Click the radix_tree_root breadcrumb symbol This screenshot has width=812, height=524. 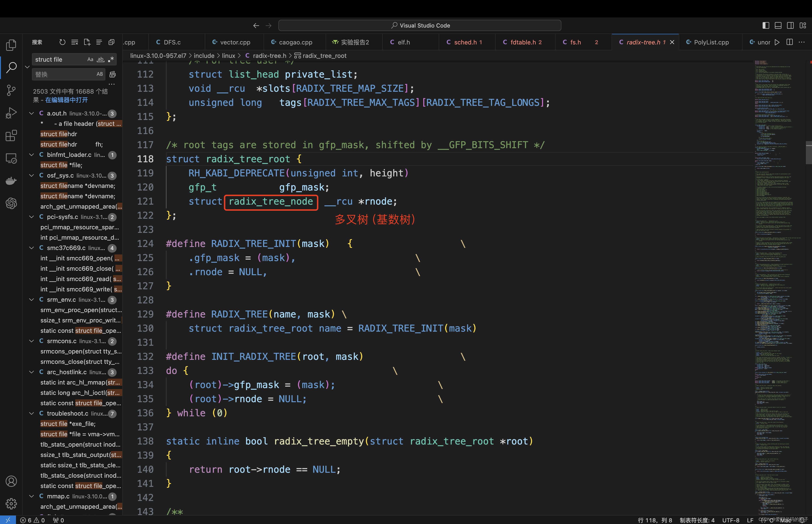click(x=320, y=56)
